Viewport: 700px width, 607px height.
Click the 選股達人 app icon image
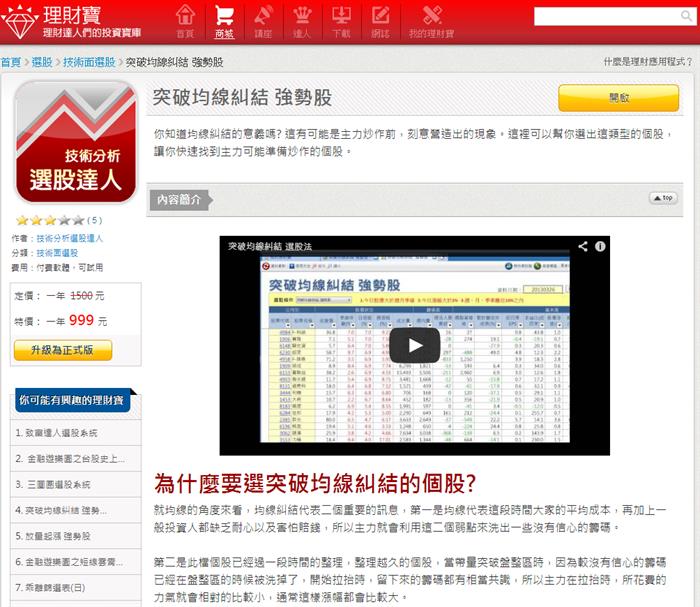(76, 142)
